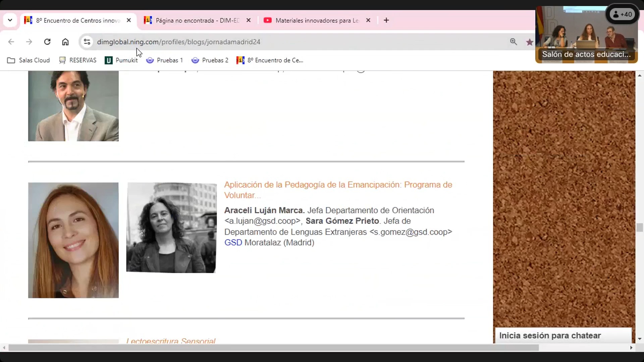This screenshot has width=644, height=362.
Task: Open the 'Lectoescritura Sensorial' link
Action: (x=171, y=341)
